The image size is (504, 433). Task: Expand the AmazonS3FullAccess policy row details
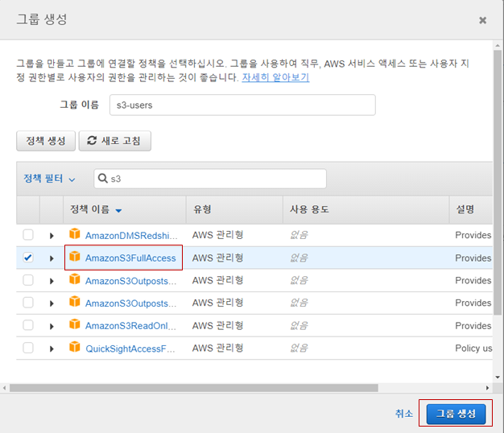pyautogui.click(x=52, y=258)
